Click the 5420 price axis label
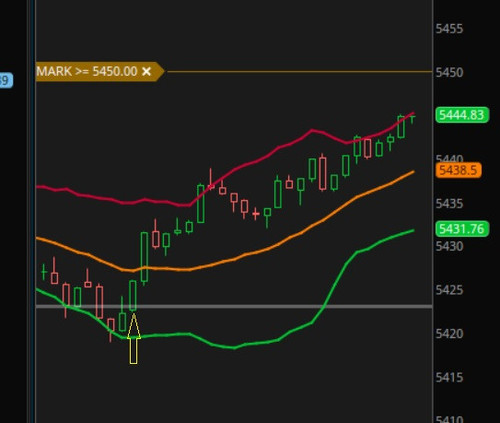Viewport: 500px width, 423px height. pyautogui.click(x=449, y=334)
